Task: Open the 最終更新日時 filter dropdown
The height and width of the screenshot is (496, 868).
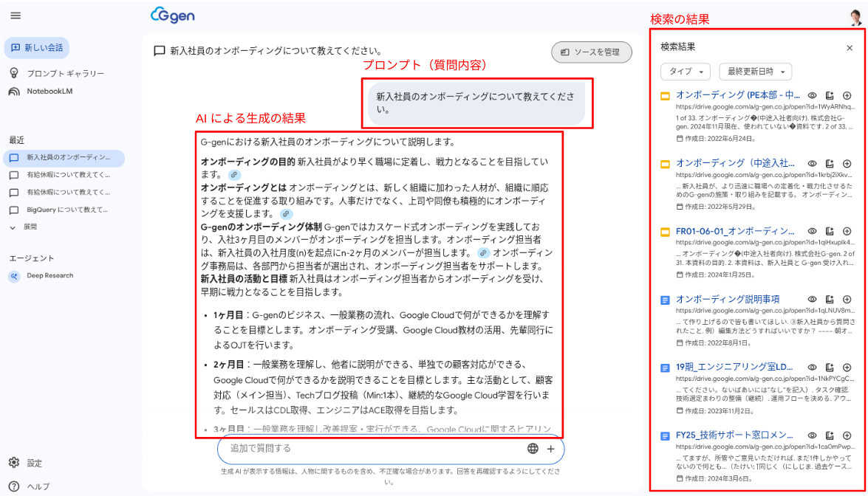Action: pos(756,72)
